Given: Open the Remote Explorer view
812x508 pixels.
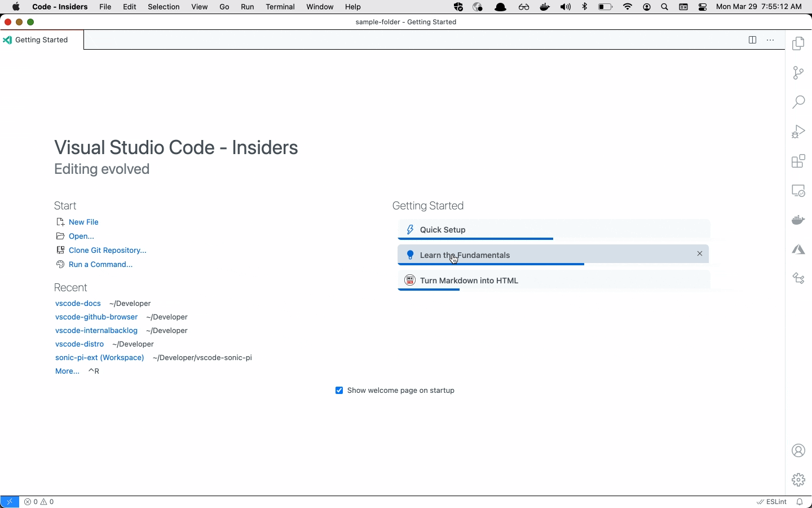Looking at the screenshot, I should [799, 191].
